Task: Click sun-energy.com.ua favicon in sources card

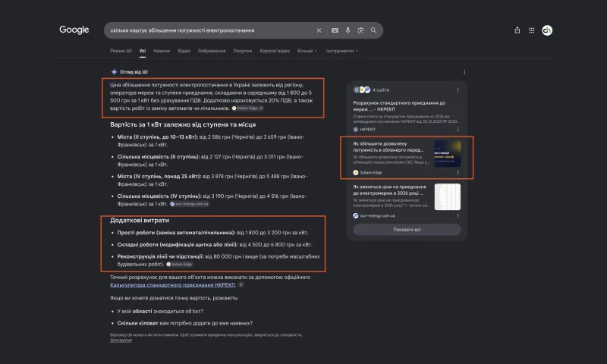Action: click(x=355, y=216)
